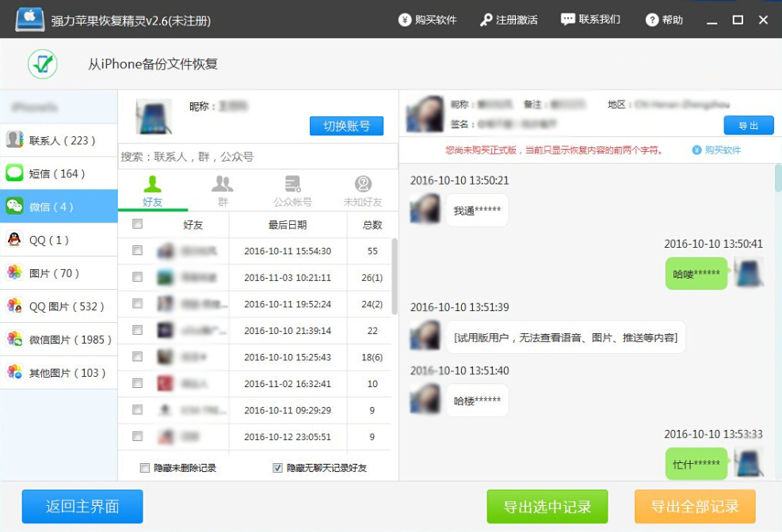This screenshot has width=782, height=532.
Task: Click the sender avatar at 2016-10-10 13:50:41
Action: pos(749,272)
